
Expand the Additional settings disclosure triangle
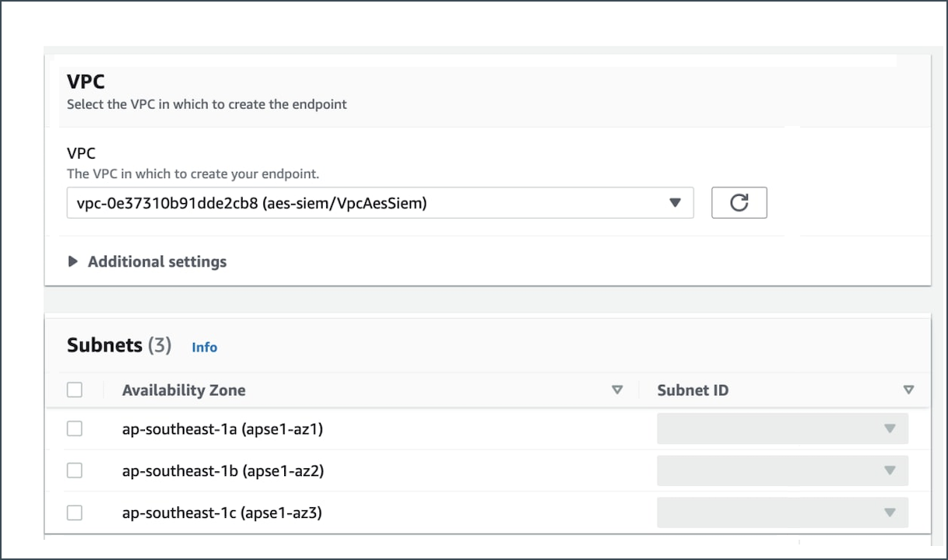pyautogui.click(x=73, y=261)
